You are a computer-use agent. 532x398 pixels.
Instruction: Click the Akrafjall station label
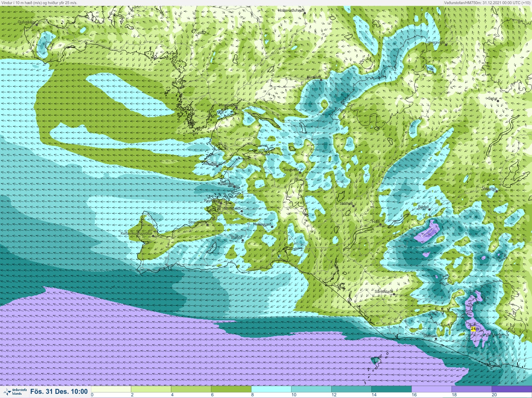pos(210,164)
